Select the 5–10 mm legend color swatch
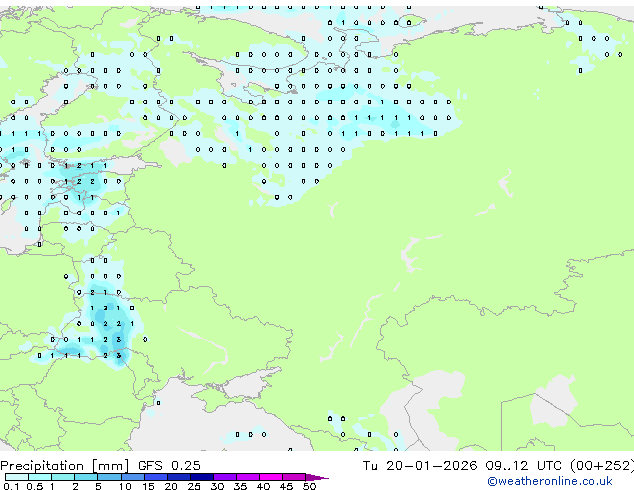The height and width of the screenshot is (490, 634). pyautogui.click(x=109, y=477)
